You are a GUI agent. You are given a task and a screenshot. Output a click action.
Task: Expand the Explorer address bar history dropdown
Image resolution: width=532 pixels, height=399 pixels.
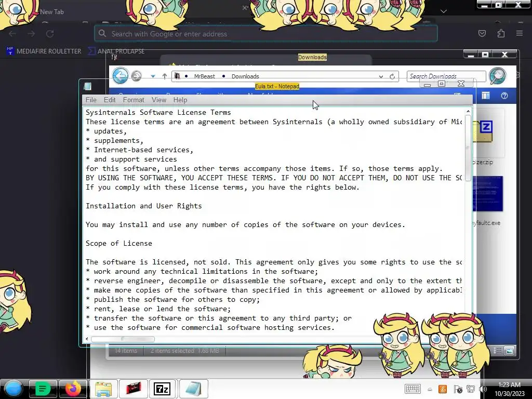pos(381,77)
